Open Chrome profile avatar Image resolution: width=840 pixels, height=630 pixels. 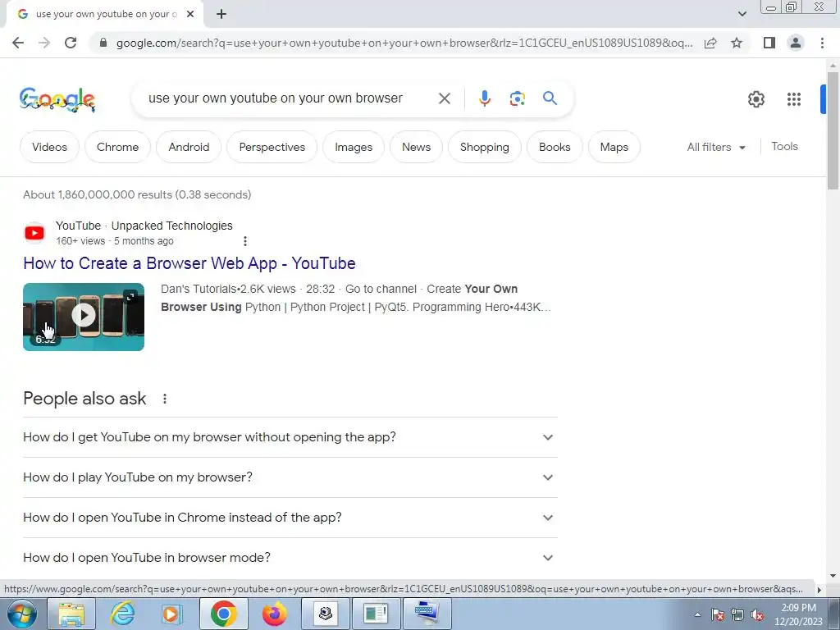[796, 43]
